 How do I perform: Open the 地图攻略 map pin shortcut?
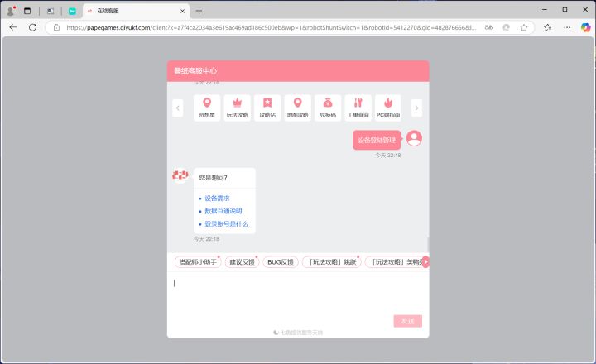click(298, 108)
